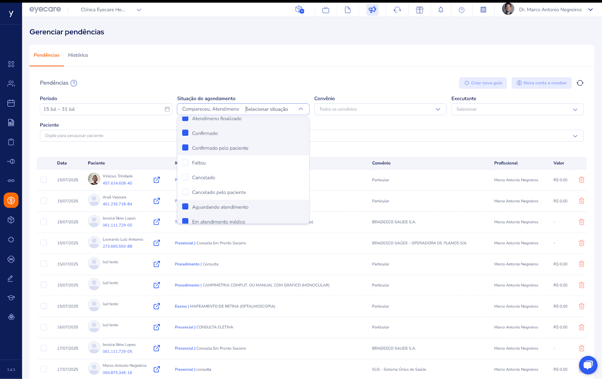
Task: Check Cancelado pelo paciente option
Action: (185, 192)
